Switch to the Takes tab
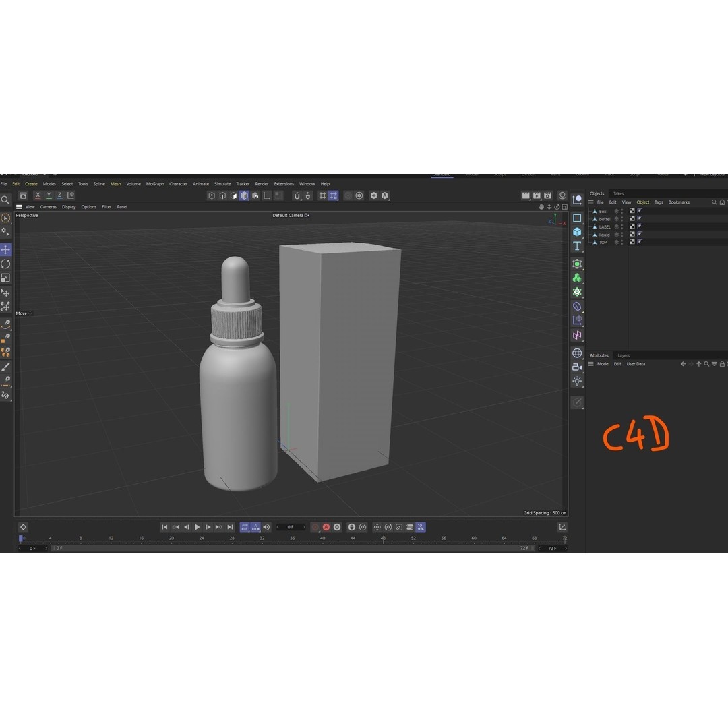 click(618, 193)
